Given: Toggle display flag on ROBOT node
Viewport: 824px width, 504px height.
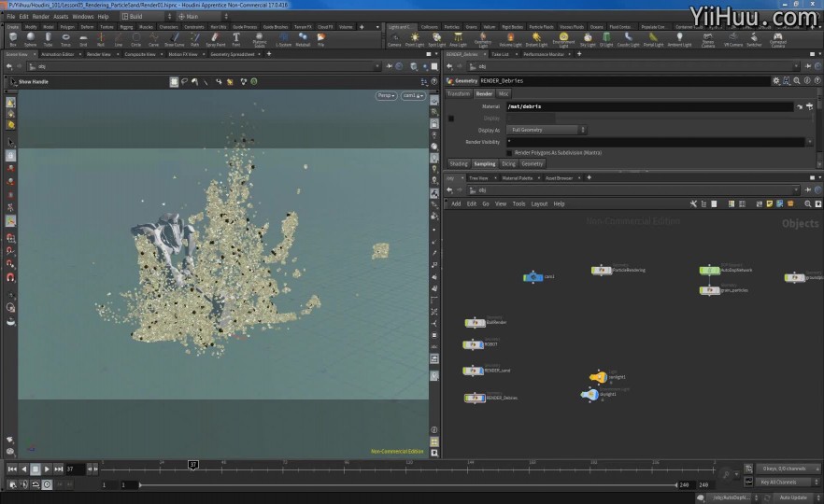Looking at the screenshot, I should point(480,345).
